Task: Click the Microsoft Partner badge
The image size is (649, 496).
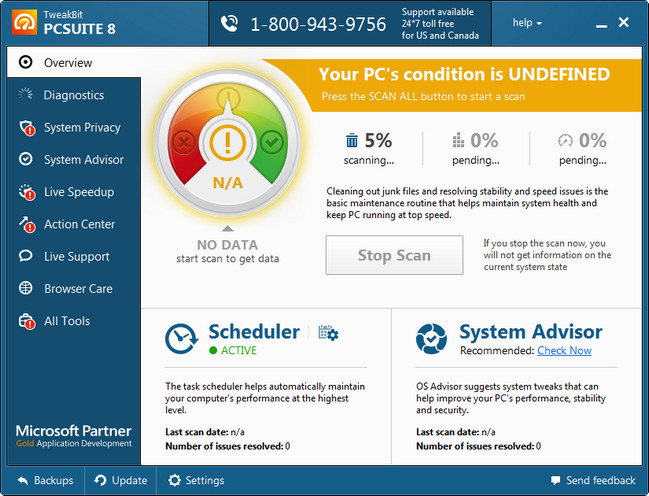Action: point(74,436)
